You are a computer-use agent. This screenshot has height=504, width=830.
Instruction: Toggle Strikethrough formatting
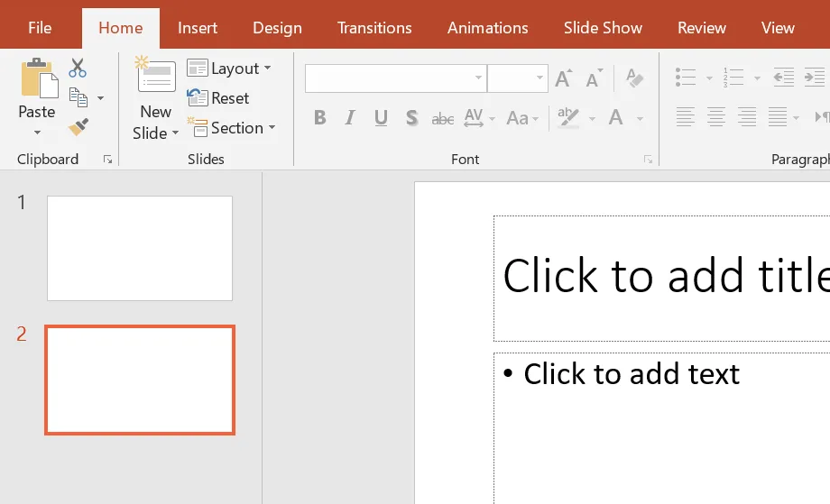(443, 118)
